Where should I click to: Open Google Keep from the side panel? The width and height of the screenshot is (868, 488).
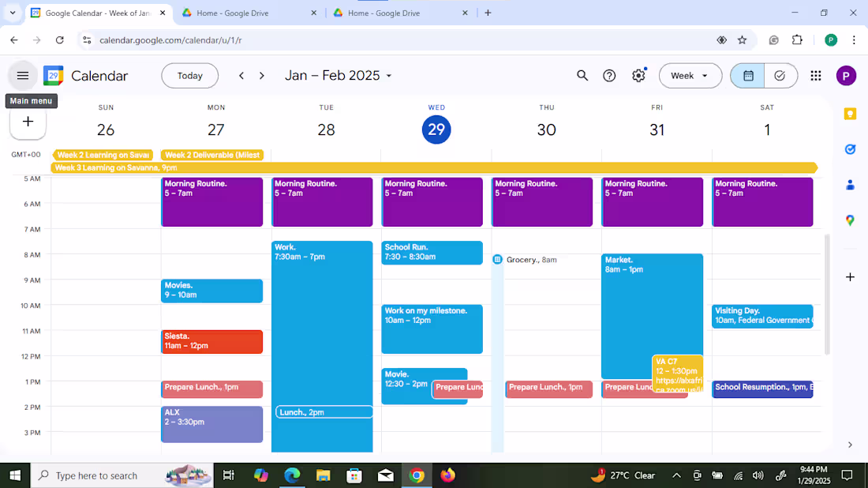click(849, 113)
